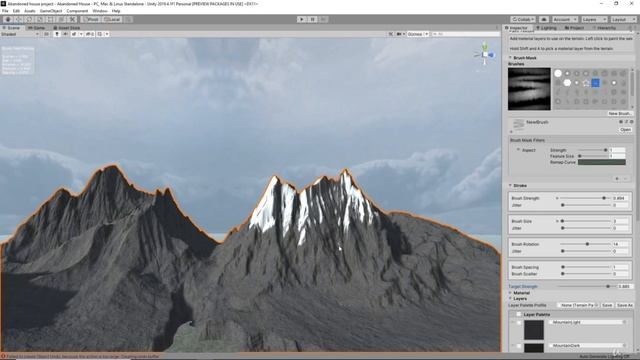Adjust the Brush Strength slider

coord(586,198)
